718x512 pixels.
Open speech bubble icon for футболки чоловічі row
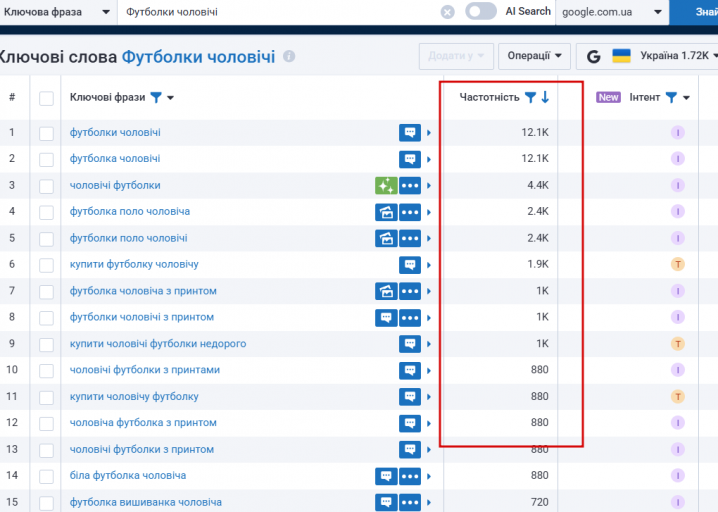coord(410,133)
